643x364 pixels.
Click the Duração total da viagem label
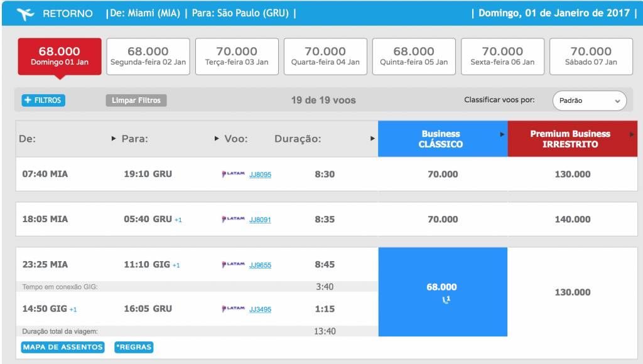(x=60, y=331)
